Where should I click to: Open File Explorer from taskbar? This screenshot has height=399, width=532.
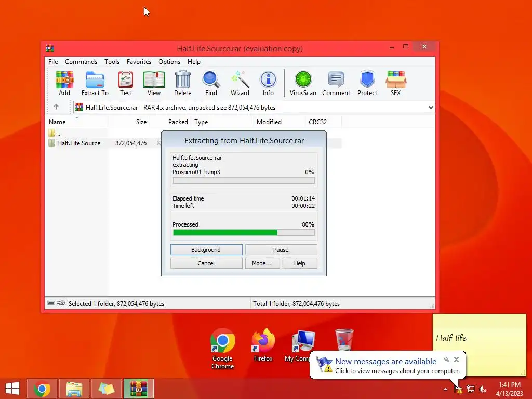click(x=74, y=389)
